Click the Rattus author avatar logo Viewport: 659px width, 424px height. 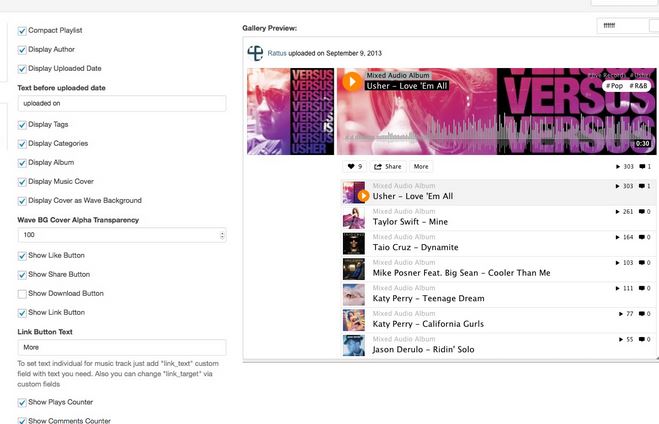pos(255,53)
